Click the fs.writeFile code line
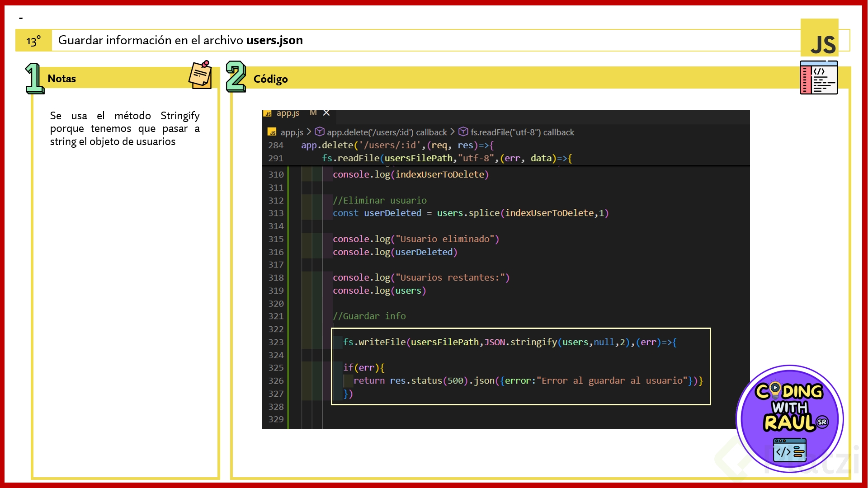868x488 pixels. [x=509, y=342]
